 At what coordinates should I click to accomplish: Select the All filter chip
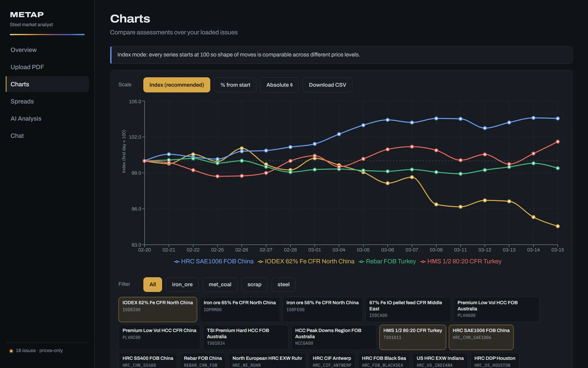point(153,284)
